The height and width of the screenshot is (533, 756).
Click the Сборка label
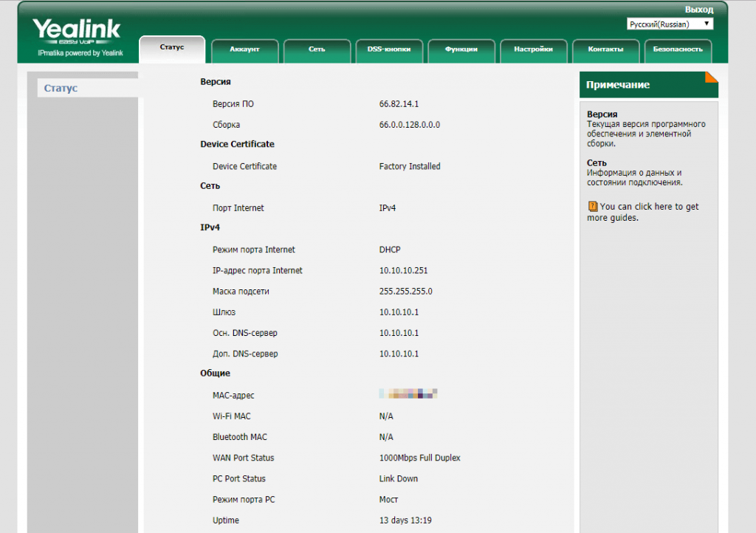tap(226, 125)
